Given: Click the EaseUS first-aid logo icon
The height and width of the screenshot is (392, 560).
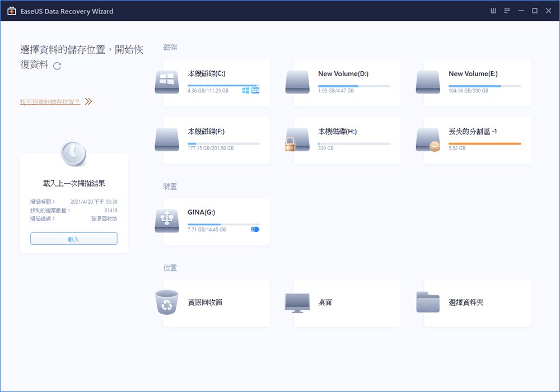Looking at the screenshot, I should tap(12, 11).
